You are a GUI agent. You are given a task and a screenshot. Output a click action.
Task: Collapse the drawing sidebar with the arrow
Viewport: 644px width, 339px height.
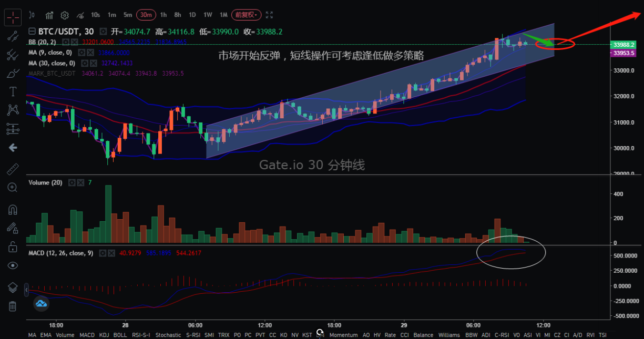pyautogui.click(x=13, y=148)
